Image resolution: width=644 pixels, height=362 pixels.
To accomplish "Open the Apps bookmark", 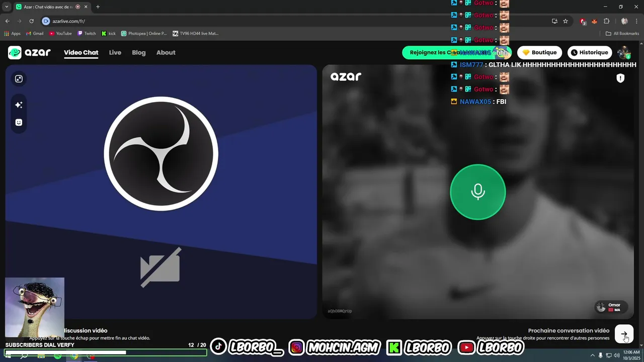I will (x=13, y=34).
